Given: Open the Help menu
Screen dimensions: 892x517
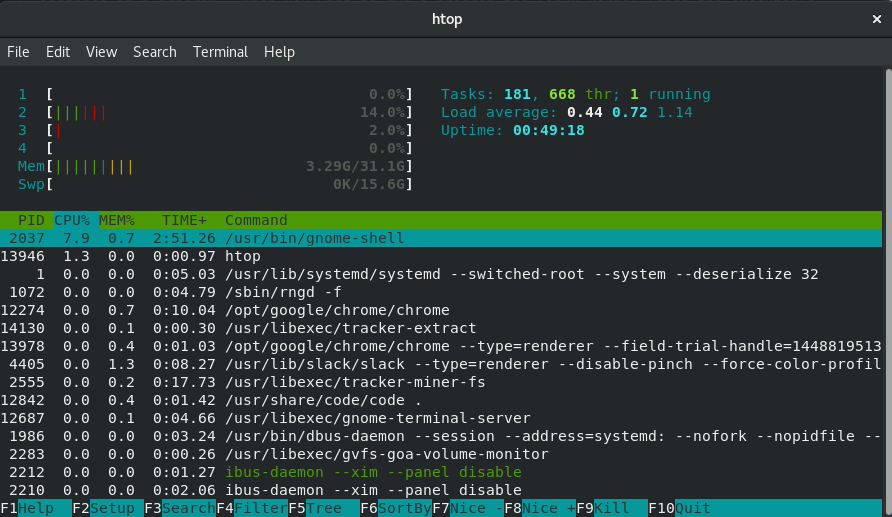Looking at the screenshot, I should pos(279,52).
